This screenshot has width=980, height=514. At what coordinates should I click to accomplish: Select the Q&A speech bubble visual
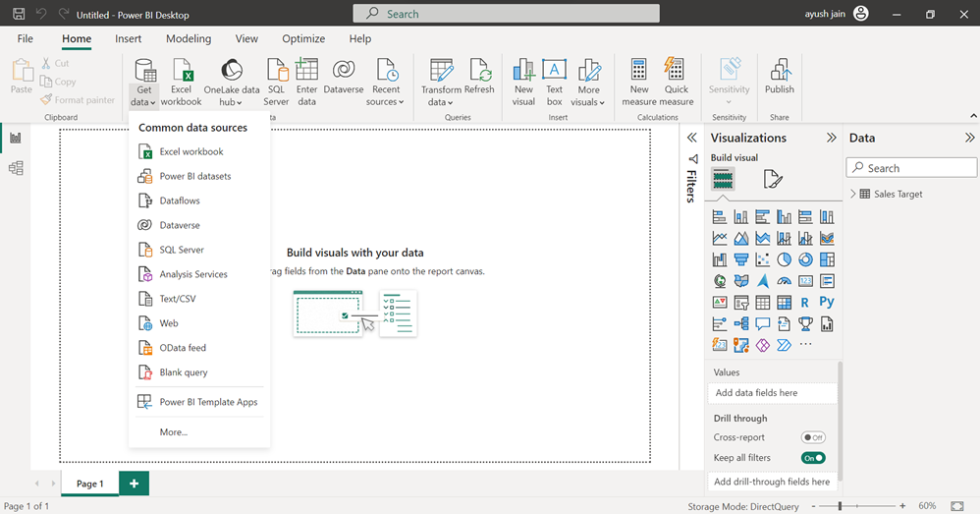click(x=763, y=324)
